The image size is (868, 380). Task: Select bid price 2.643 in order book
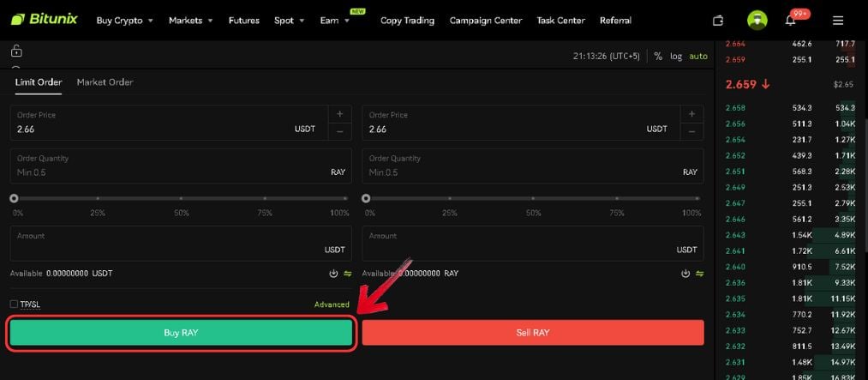coord(735,235)
